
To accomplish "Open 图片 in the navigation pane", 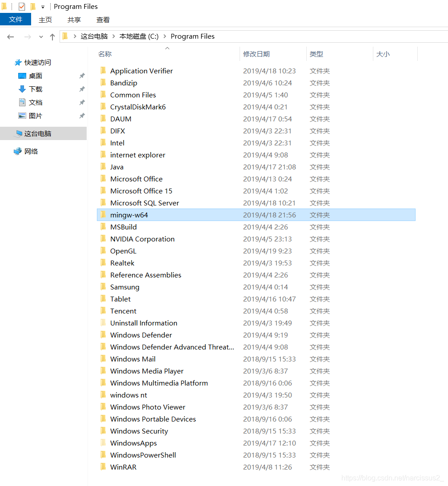I will [x=35, y=116].
